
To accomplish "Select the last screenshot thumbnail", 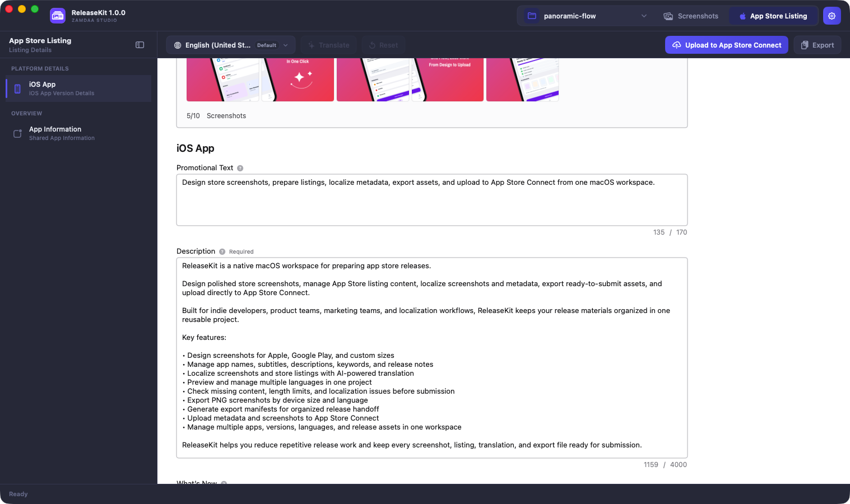I will point(523,80).
